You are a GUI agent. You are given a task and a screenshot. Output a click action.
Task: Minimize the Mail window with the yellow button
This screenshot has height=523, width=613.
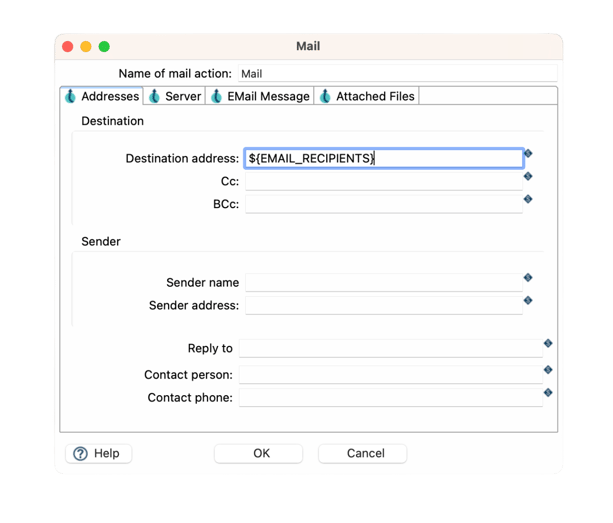click(x=86, y=47)
